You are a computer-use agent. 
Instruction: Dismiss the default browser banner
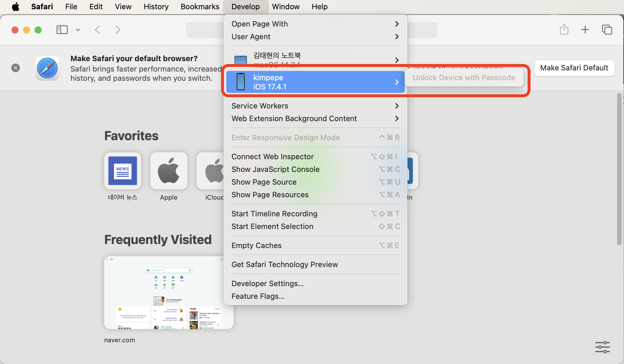(x=16, y=68)
